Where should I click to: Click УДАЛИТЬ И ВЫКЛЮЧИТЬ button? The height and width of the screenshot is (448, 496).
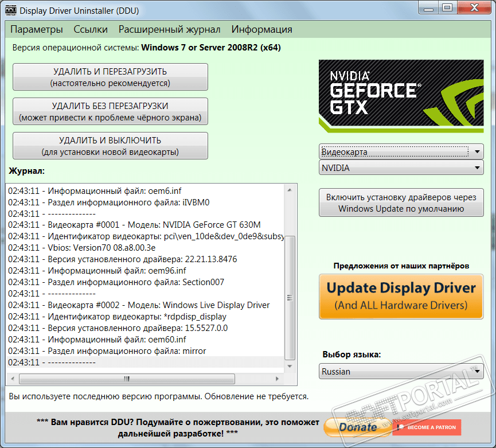[110, 146]
